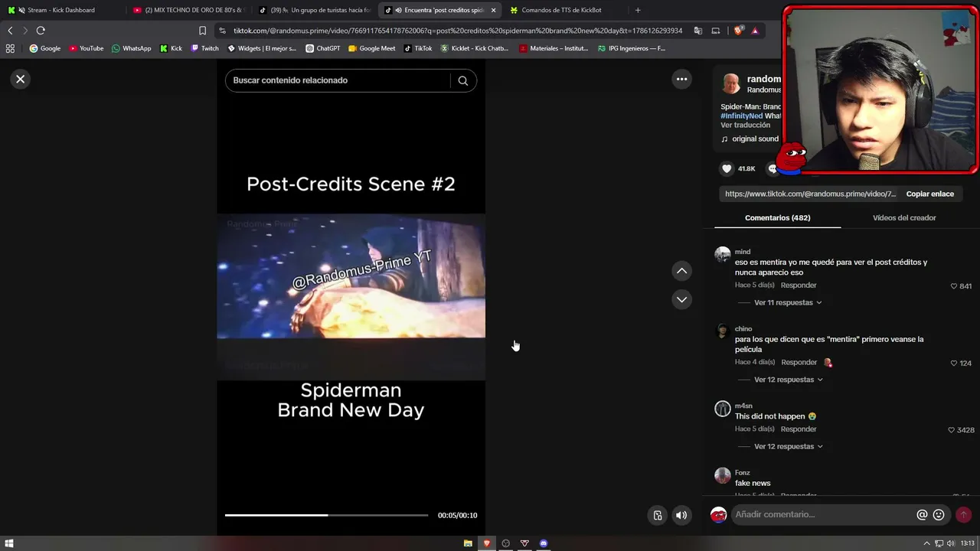Toggle the auto-scroll button beside the volume control

657,515
